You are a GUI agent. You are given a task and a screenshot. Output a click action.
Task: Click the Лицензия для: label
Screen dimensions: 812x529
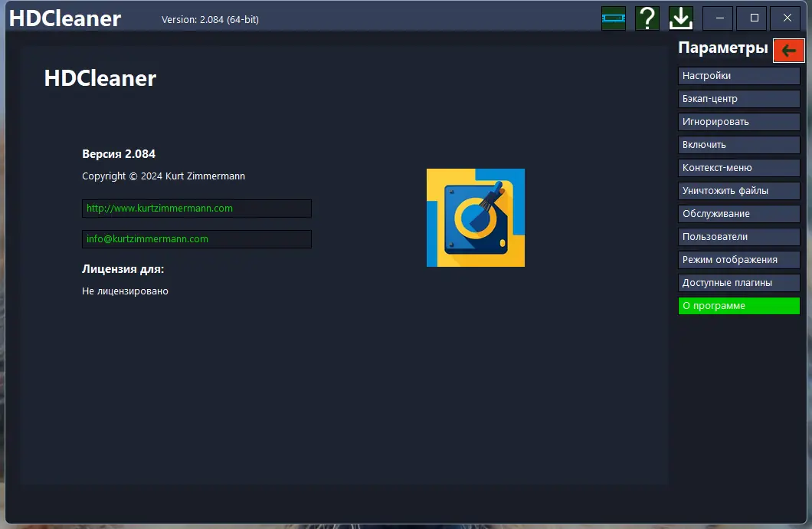coord(123,269)
